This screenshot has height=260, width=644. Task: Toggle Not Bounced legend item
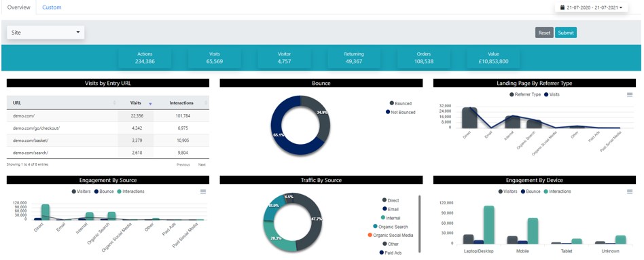400,112
